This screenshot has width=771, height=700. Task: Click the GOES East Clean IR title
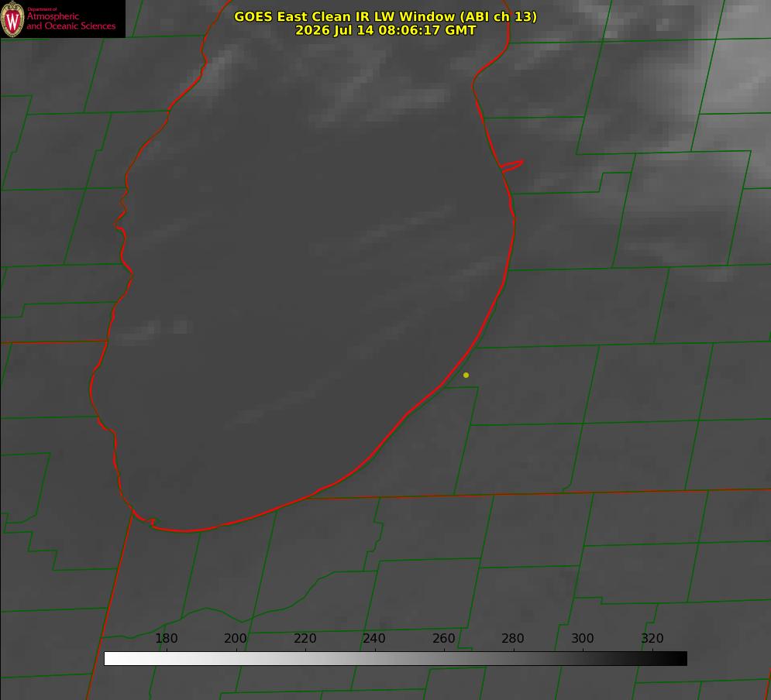click(386, 16)
